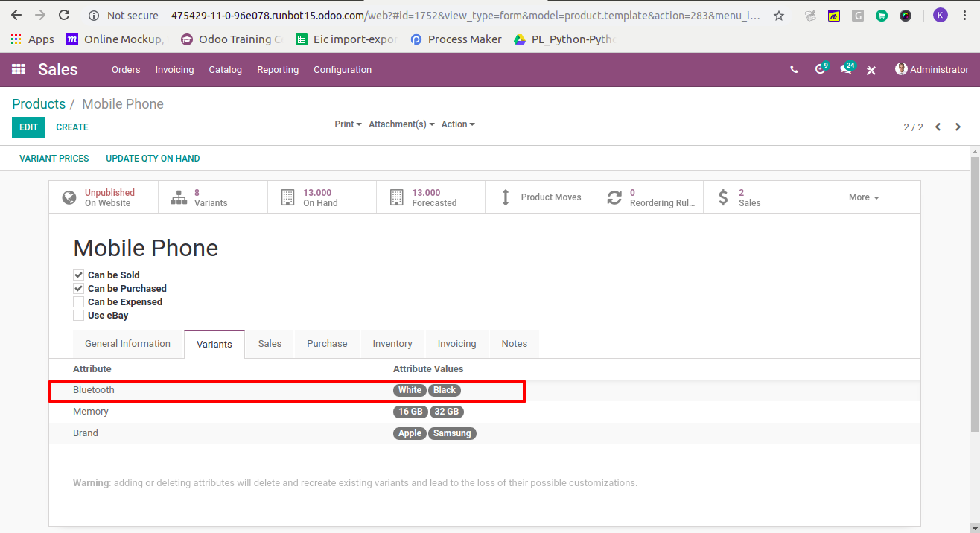980x533 pixels.
Task: Reload the browser page
Action: tap(64, 15)
